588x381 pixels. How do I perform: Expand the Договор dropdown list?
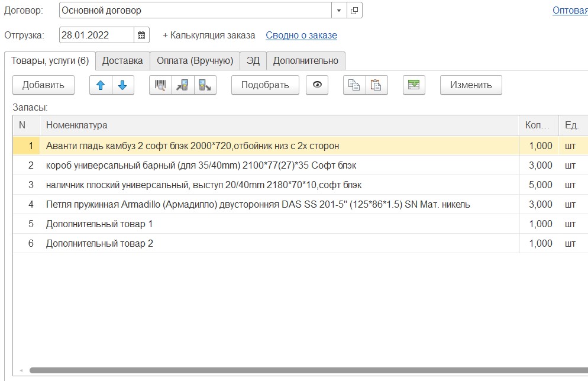[x=339, y=10]
